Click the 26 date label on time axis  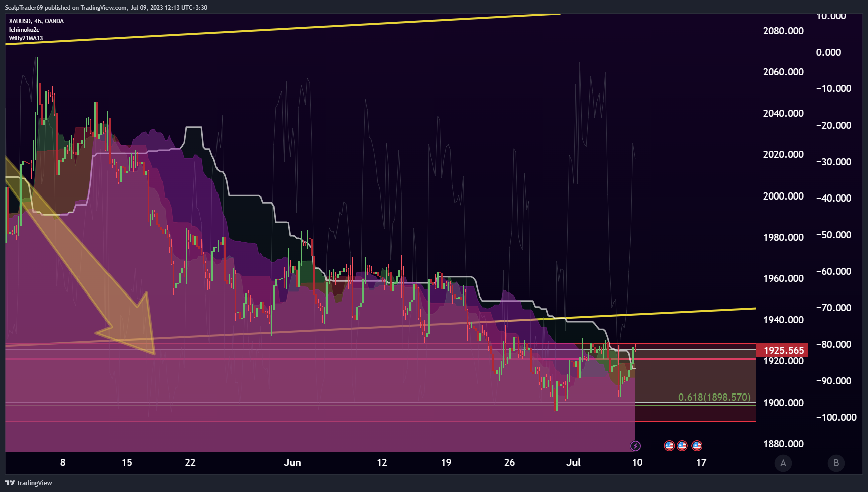(x=509, y=462)
